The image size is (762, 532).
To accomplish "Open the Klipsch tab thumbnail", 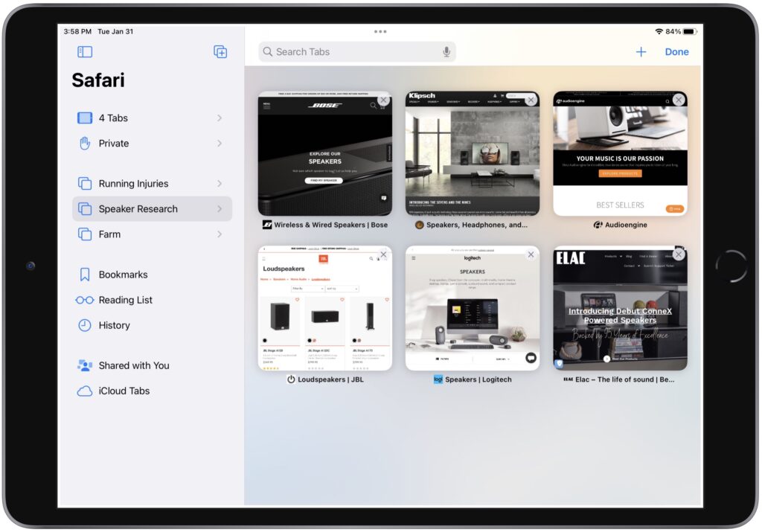I will coord(473,153).
